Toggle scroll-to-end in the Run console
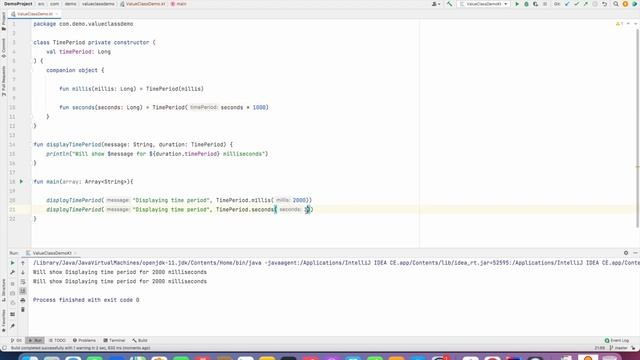Viewport: 640px width, 360px height. (x=23, y=291)
